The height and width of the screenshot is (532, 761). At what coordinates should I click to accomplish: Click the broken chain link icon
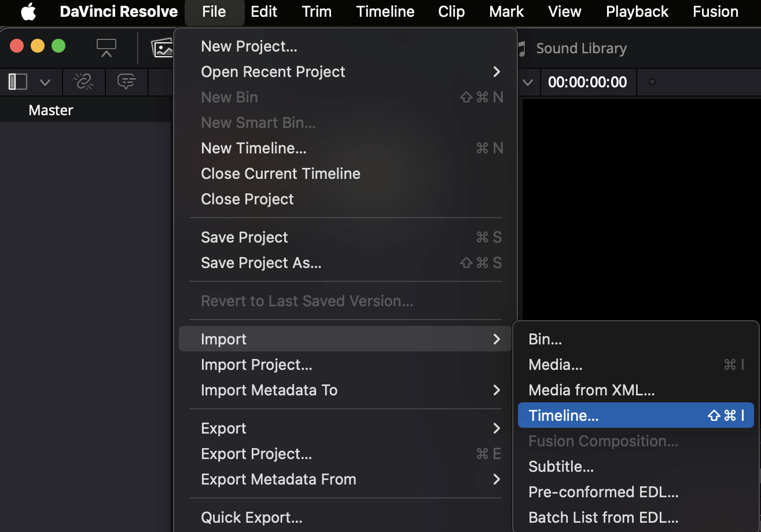pyautogui.click(x=84, y=82)
